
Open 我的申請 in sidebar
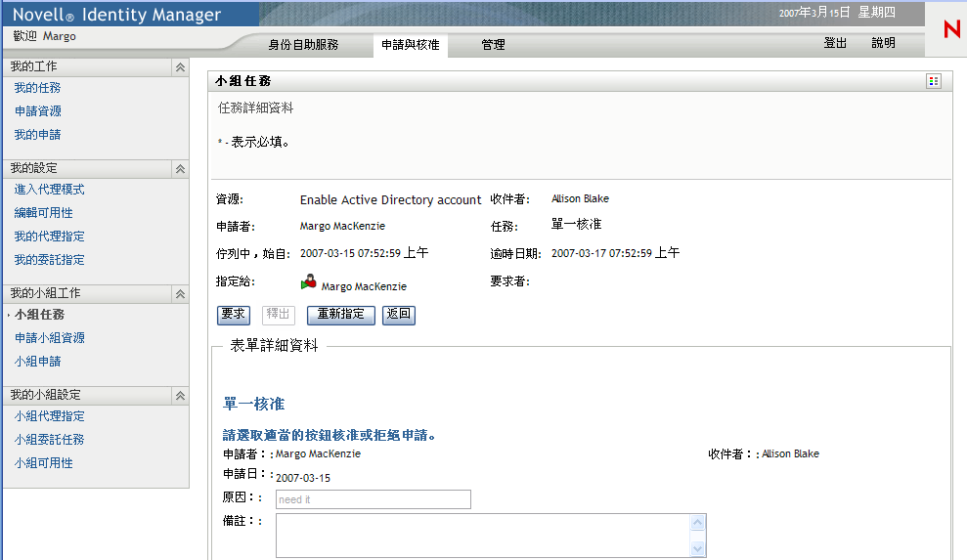click(37, 135)
